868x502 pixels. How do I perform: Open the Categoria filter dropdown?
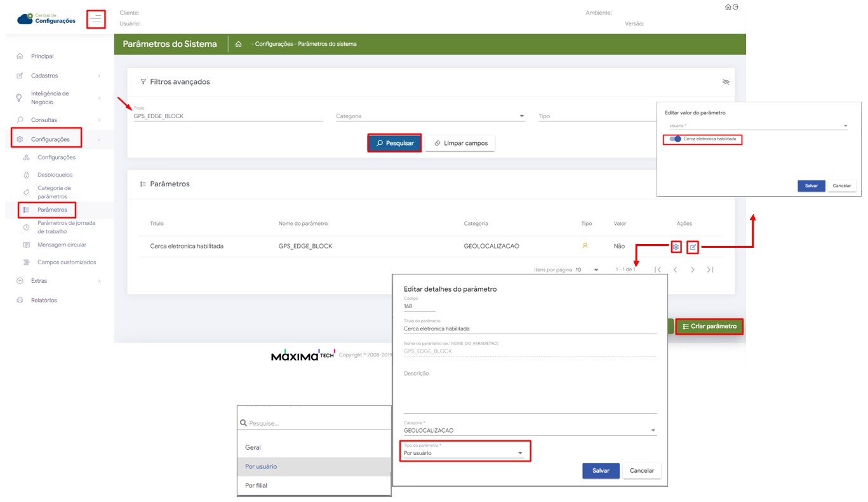coord(430,116)
